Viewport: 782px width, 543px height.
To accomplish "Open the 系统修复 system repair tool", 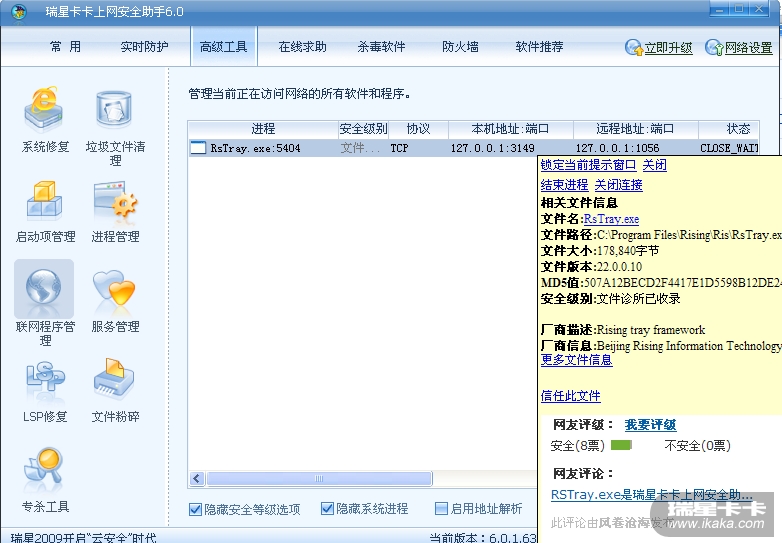I will [45, 120].
